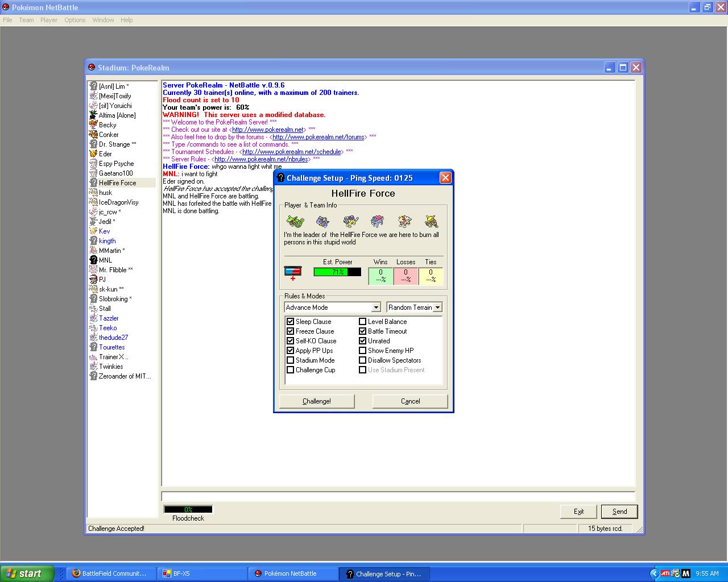Screen dimensions: 728x582
Task: Click the Metagross sprite in team info
Action: (x=322, y=221)
